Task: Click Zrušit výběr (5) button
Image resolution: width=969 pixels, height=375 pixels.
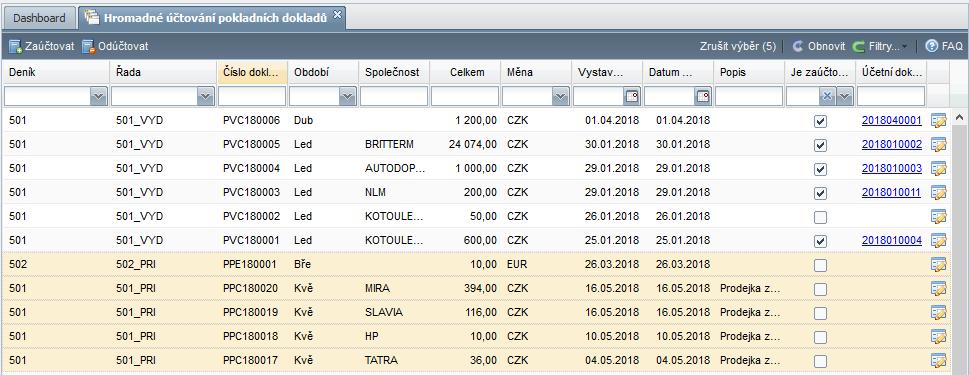Action: coord(738,46)
